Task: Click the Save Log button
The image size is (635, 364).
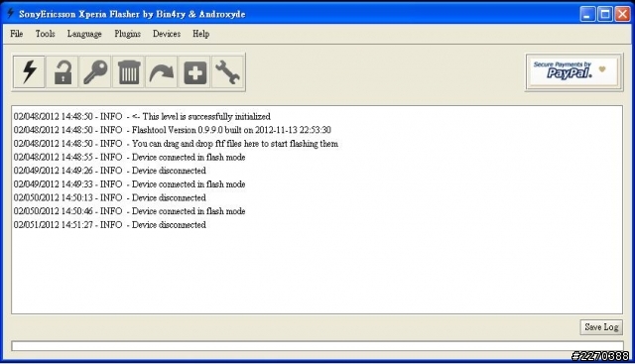Action: [601, 327]
